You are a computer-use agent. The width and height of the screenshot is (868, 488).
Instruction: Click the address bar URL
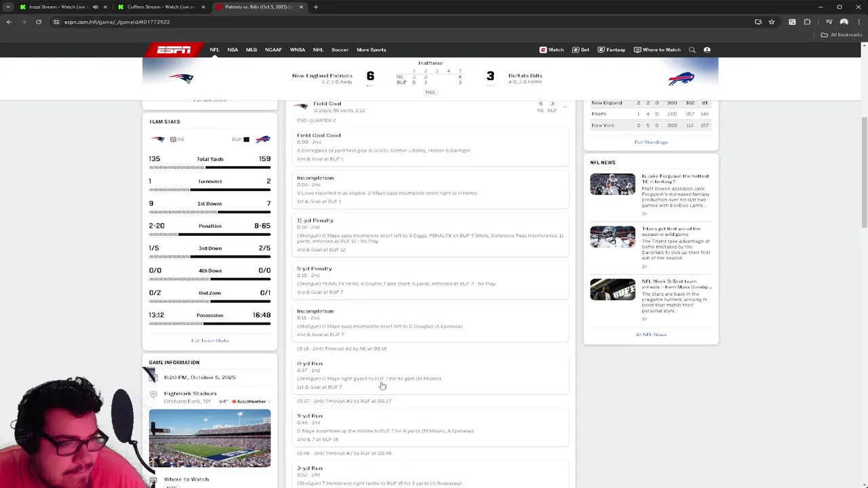coord(117,22)
